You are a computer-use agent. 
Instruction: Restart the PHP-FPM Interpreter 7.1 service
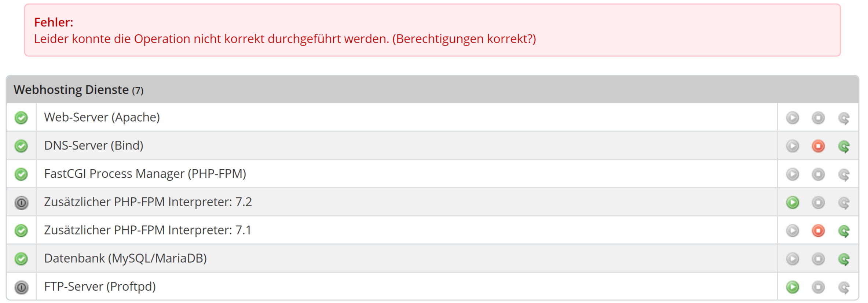844,231
